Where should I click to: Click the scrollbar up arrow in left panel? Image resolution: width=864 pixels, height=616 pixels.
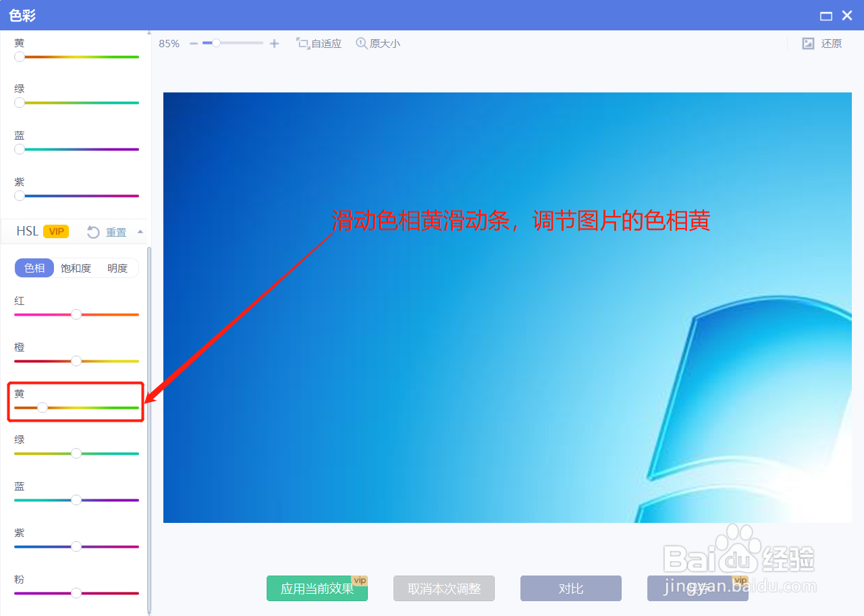(149, 32)
